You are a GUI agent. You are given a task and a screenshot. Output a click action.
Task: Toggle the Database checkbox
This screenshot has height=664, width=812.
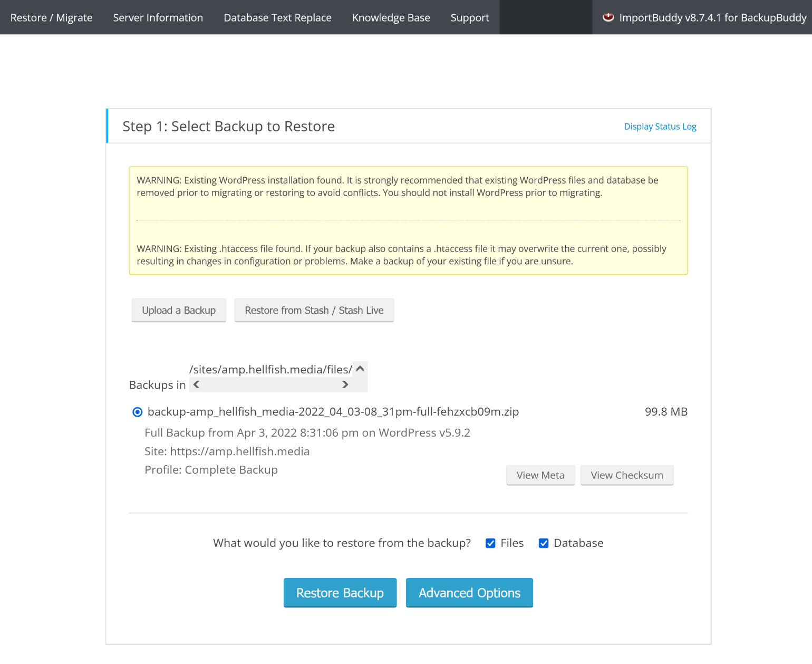click(544, 543)
